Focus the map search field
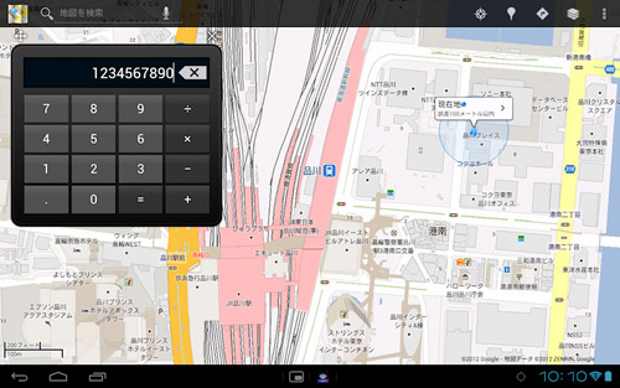Image resolution: width=620 pixels, height=388 pixels. [107, 13]
